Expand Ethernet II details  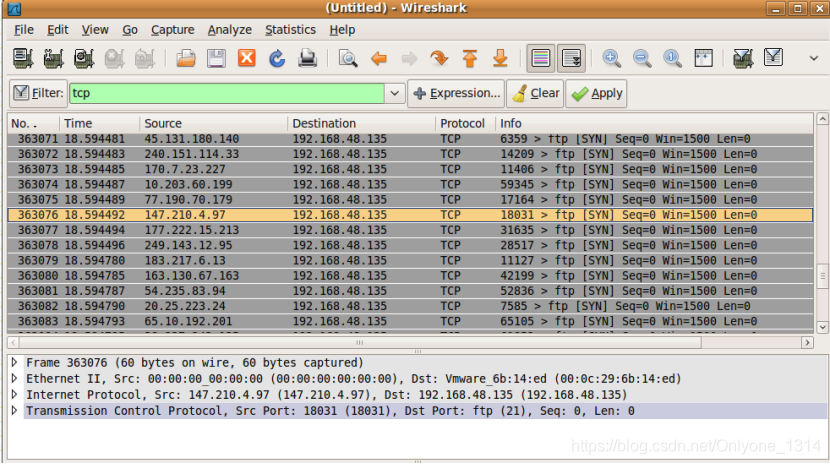(x=15, y=378)
